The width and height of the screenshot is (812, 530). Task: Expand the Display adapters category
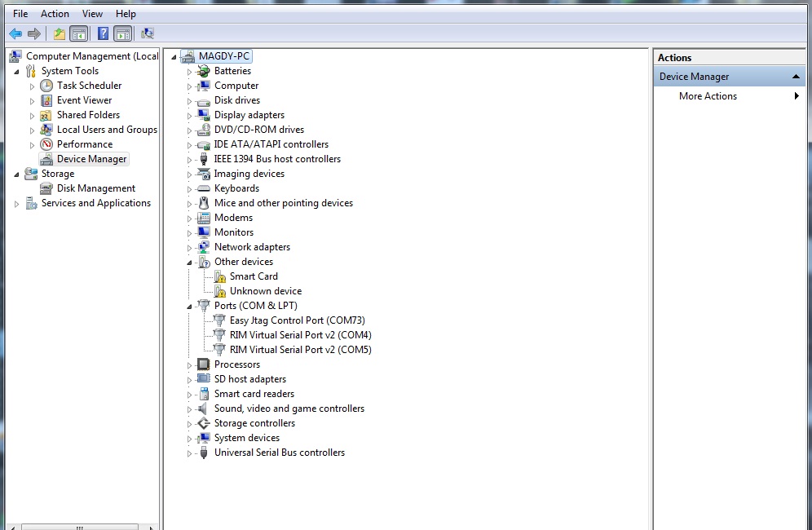[x=189, y=116]
